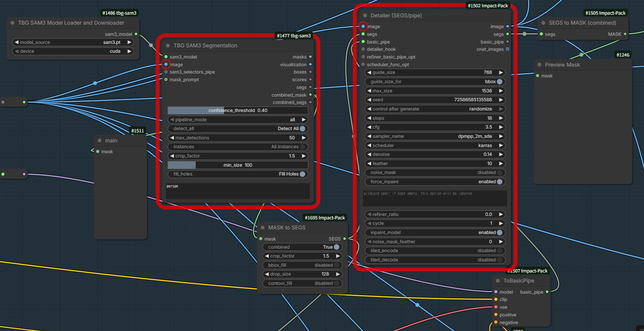
Task: Disable the force_inpaint toggle
Action: tap(499, 182)
